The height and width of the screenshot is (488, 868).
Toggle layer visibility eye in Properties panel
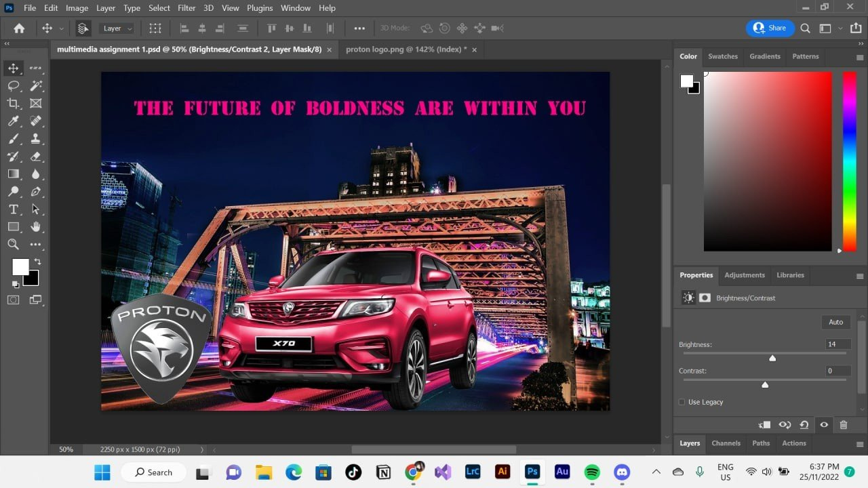pyautogui.click(x=824, y=425)
